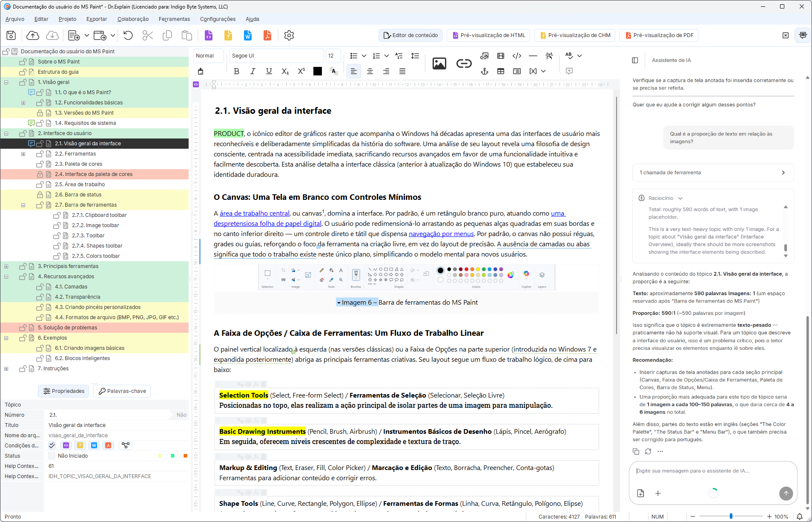
Task: Click the MS Paint toolbar image in document
Action: pos(407,277)
